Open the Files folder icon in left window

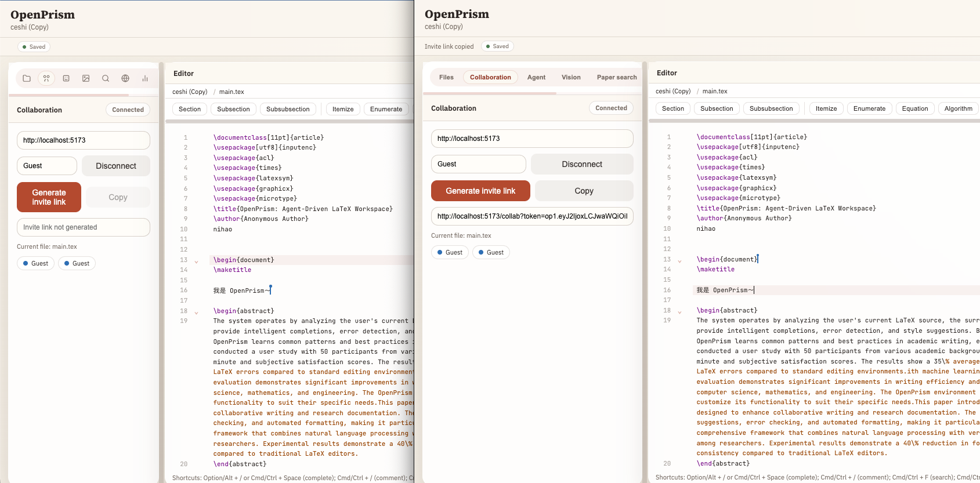(x=27, y=78)
